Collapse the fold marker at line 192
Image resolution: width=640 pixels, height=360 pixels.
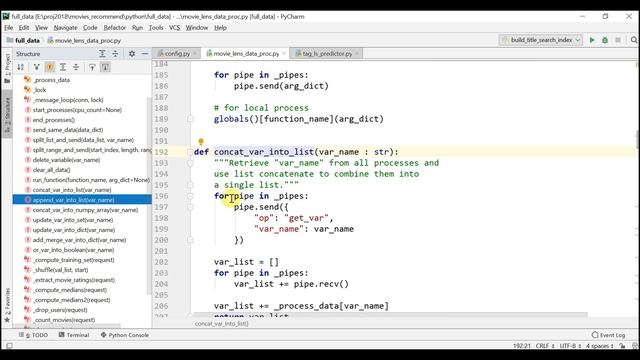click(x=190, y=152)
